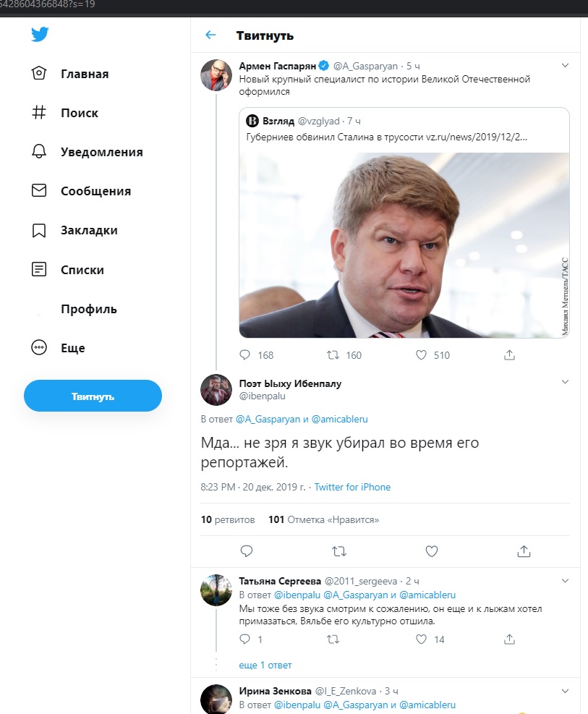Click the Twitter bird logo
588x714 pixels.
point(40,35)
